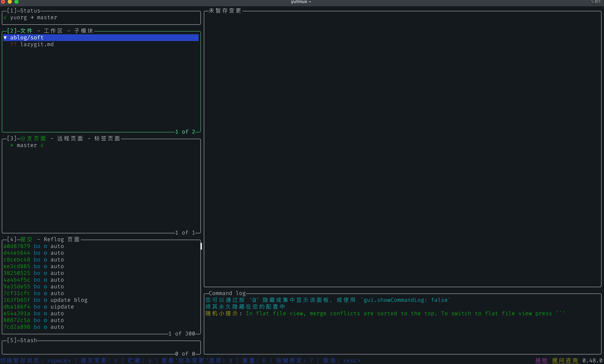Select commit 88872c5a
The height and width of the screenshot is (364, 604).
pos(101,320)
